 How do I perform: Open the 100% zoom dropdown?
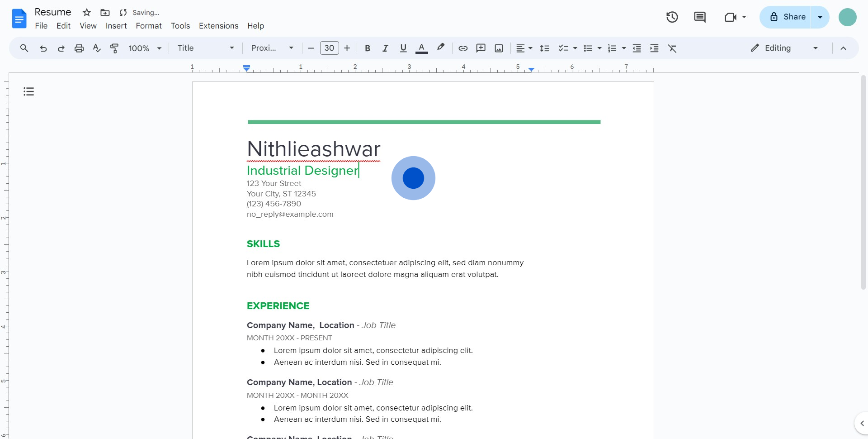click(145, 48)
